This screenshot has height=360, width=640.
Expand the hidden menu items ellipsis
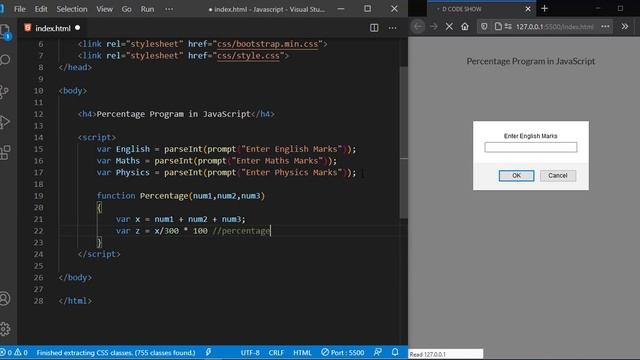coord(169,9)
